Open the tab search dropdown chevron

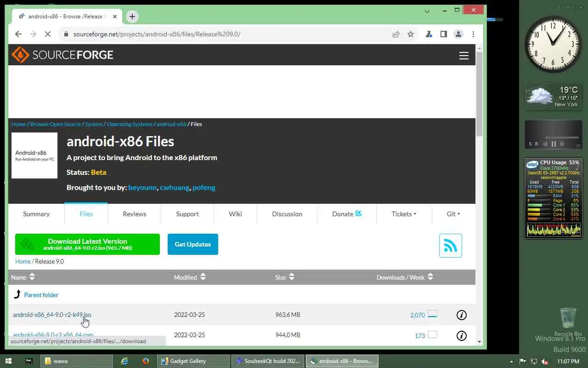427,11
